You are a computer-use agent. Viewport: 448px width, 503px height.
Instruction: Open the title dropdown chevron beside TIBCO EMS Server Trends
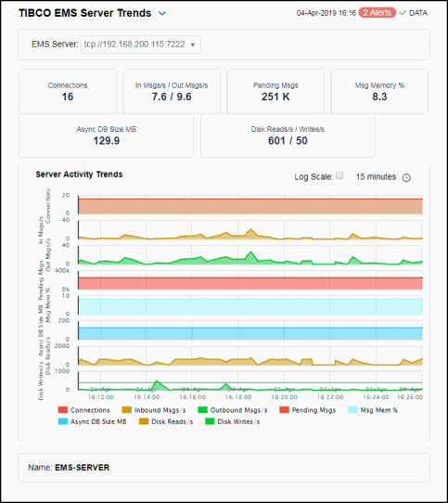tap(162, 14)
